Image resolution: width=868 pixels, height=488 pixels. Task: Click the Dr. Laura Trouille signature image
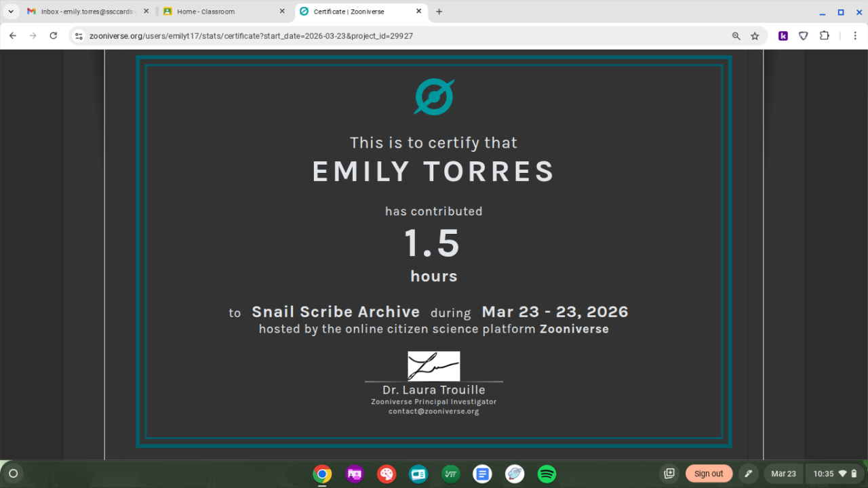pos(434,366)
